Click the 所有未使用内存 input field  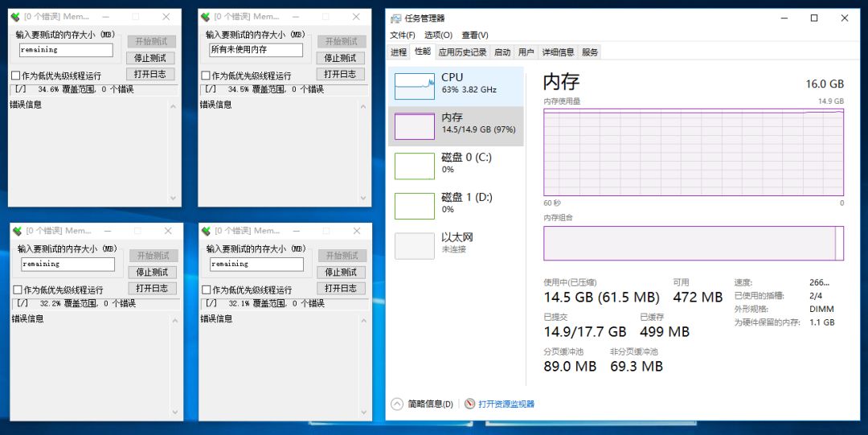(256, 50)
